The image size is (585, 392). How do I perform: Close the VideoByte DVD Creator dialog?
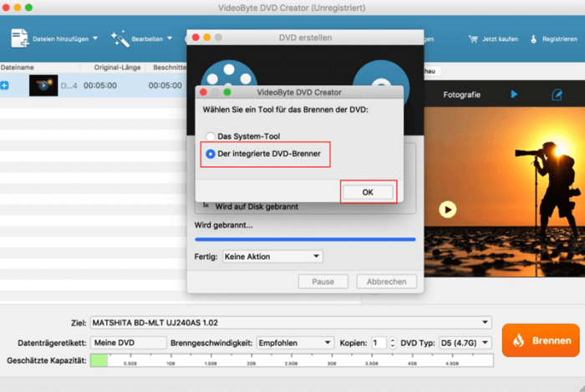[203, 92]
